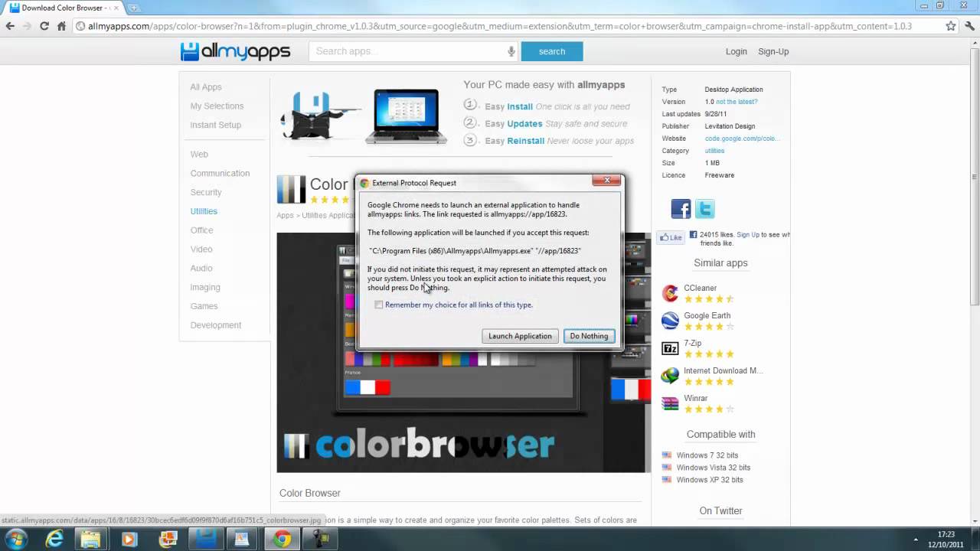
Task: Click the Facebook Like button
Action: point(671,237)
